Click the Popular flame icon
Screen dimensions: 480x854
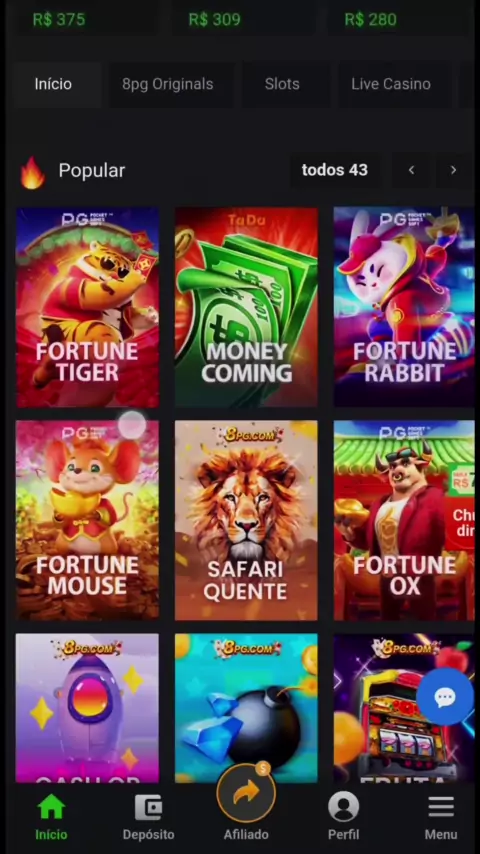(32, 173)
